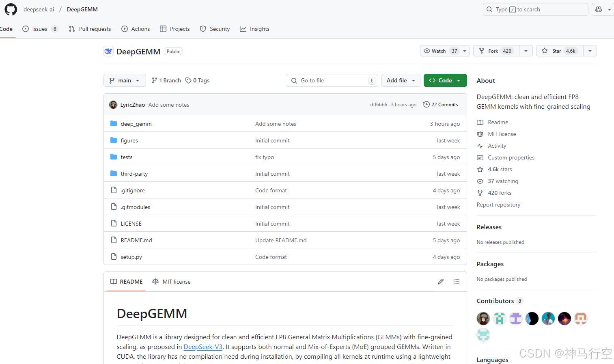Click the DeepGEMM repository avatar icon
Viewport: 614px width, 364px height.
pos(108,52)
